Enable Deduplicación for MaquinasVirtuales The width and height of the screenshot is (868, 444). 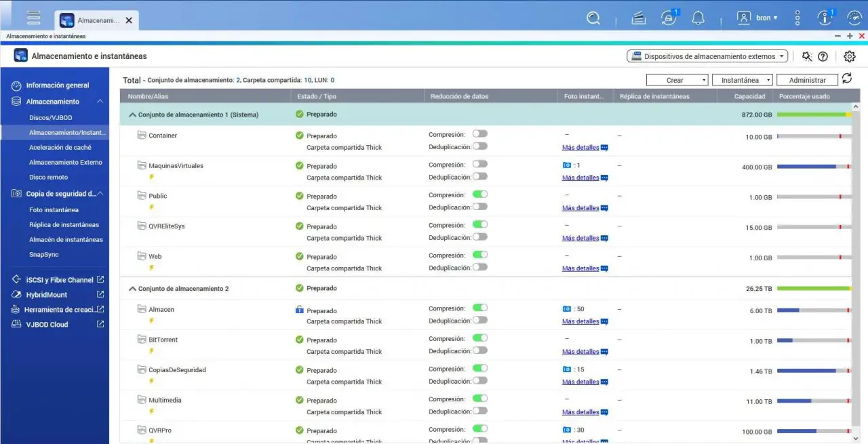(479, 176)
